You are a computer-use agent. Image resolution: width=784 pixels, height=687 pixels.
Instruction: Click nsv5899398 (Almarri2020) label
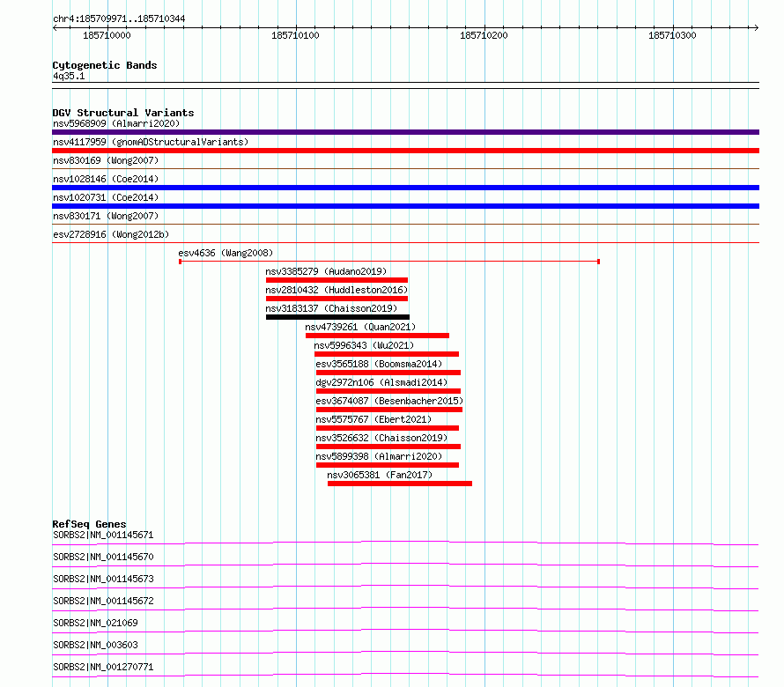pyautogui.click(x=379, y=456)
